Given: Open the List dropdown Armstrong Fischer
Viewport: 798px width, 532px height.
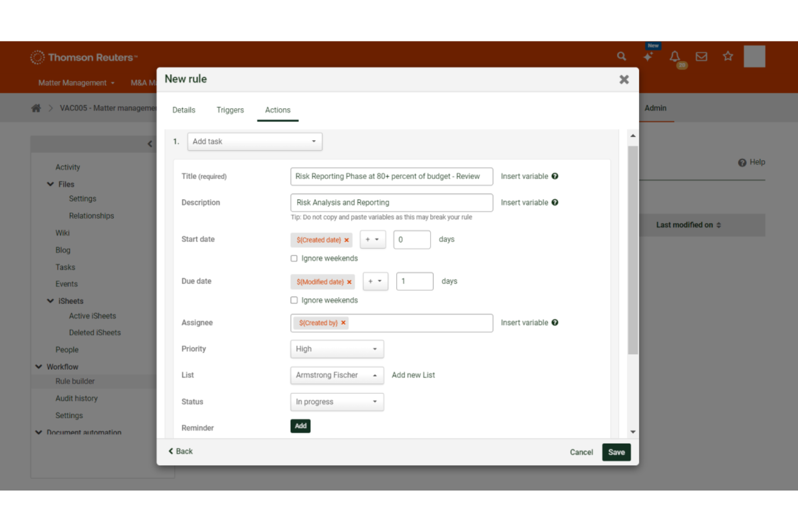Looking at the screenshot, I should click(x=337, y=375).
